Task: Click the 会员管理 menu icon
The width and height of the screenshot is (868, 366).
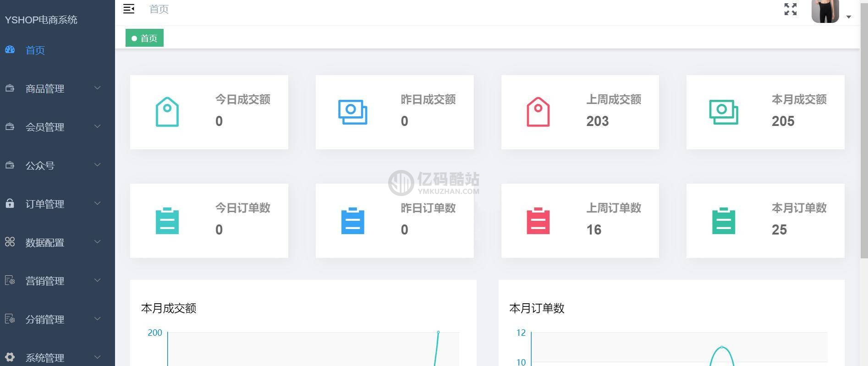Action: [x=10, y=126]
